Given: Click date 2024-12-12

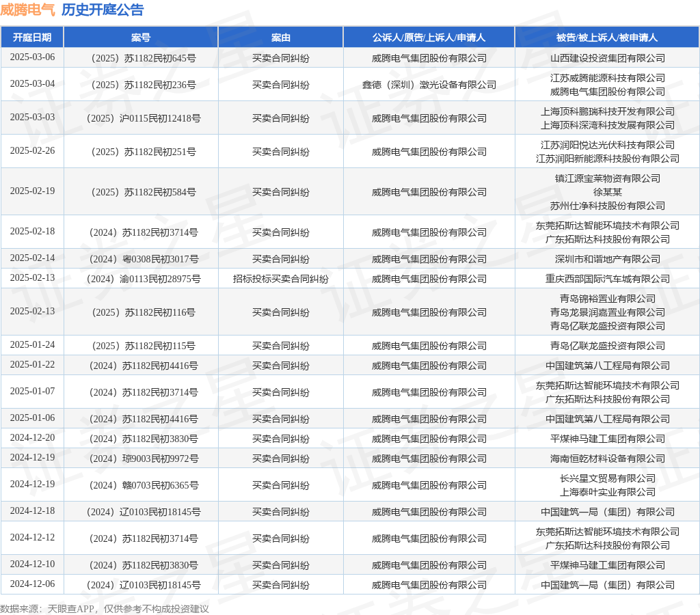Looking at the screenshot, I should coord(32,538).
